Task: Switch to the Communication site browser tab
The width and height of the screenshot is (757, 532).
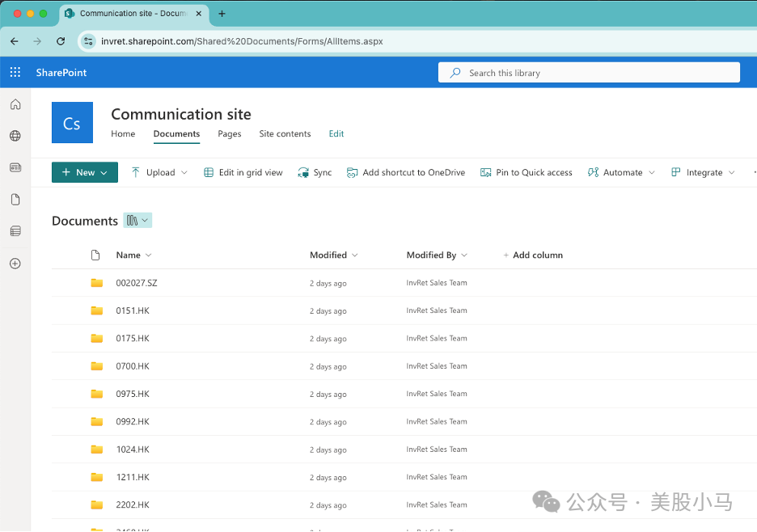Action: coord(134,14)
